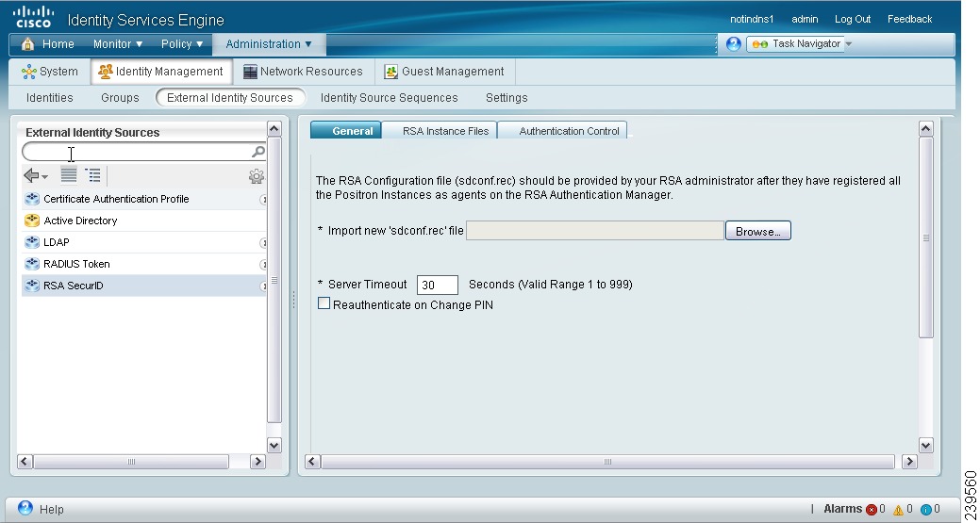
Task: Open the gear settings icon in sources panel
Action: pos(257,176)
